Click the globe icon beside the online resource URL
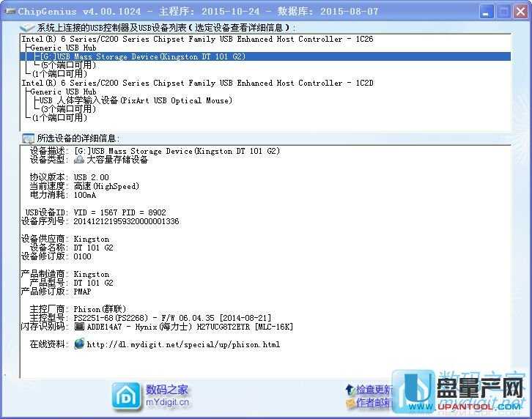 [79, 344]
